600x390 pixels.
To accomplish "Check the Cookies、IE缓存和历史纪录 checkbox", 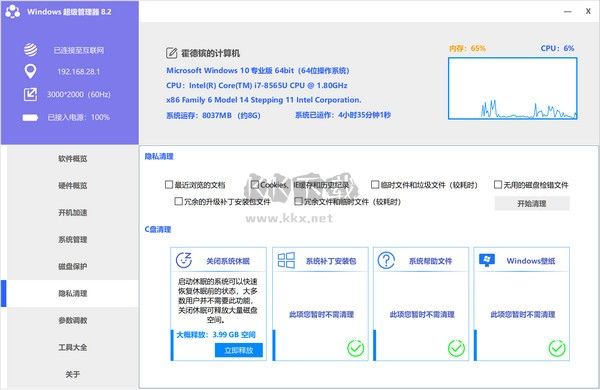I will click(x=254, y=185).
